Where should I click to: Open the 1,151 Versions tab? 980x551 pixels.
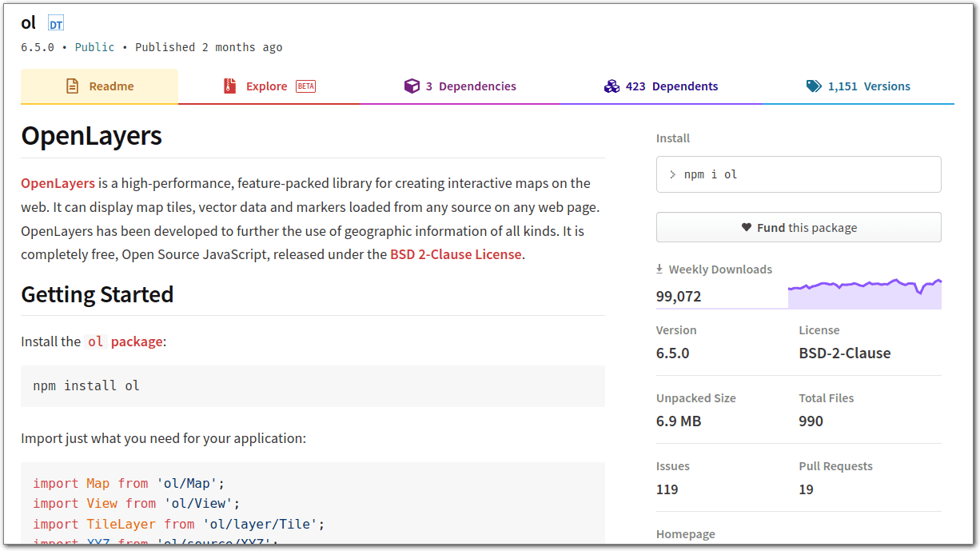tap(858, 86)
